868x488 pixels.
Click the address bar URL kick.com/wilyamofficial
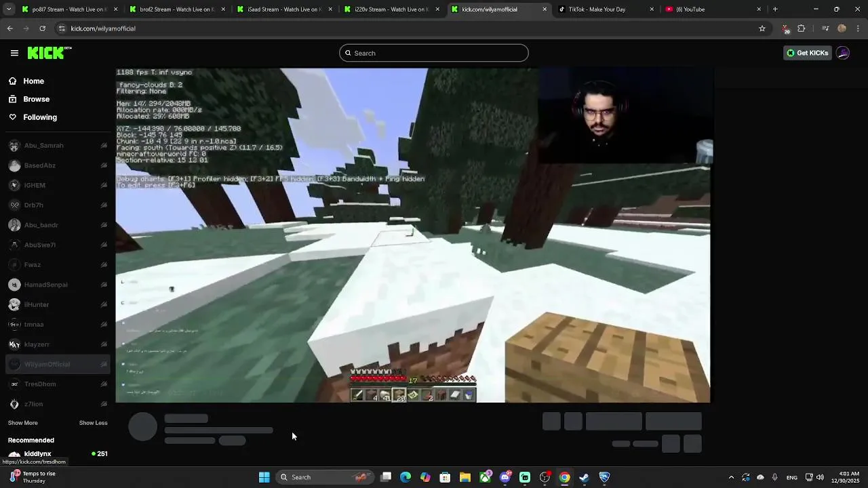tap(103, 28)
